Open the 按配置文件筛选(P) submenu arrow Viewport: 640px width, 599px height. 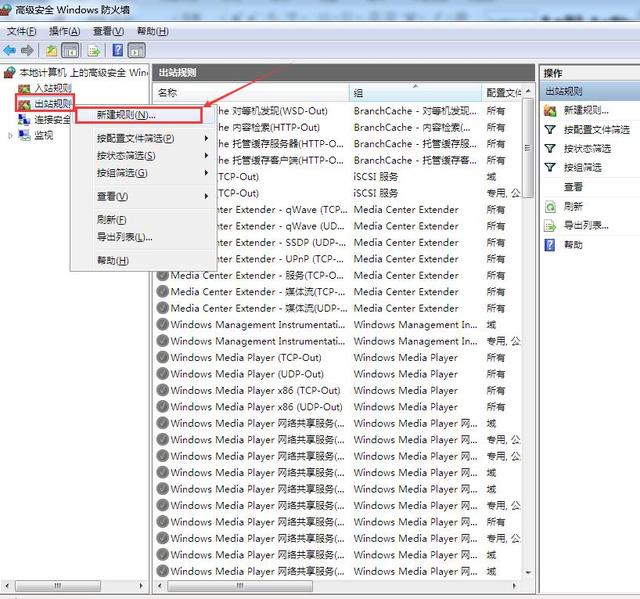pos(206,138)
